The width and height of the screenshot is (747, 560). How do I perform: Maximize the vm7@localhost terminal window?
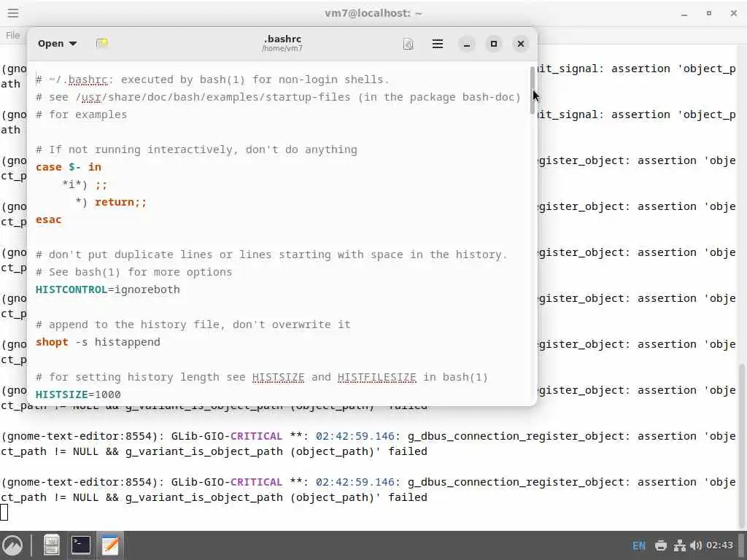(709, 13)
